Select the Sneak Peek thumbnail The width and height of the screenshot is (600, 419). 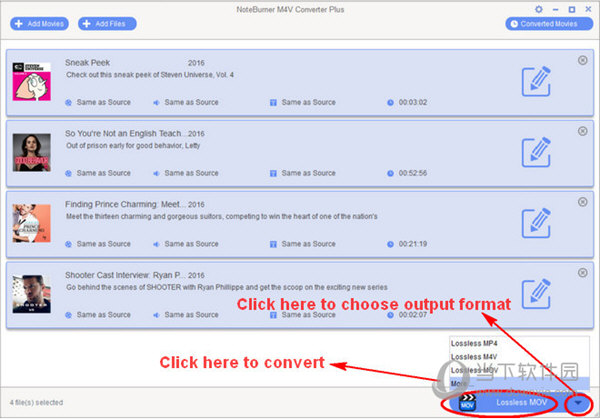32,82
